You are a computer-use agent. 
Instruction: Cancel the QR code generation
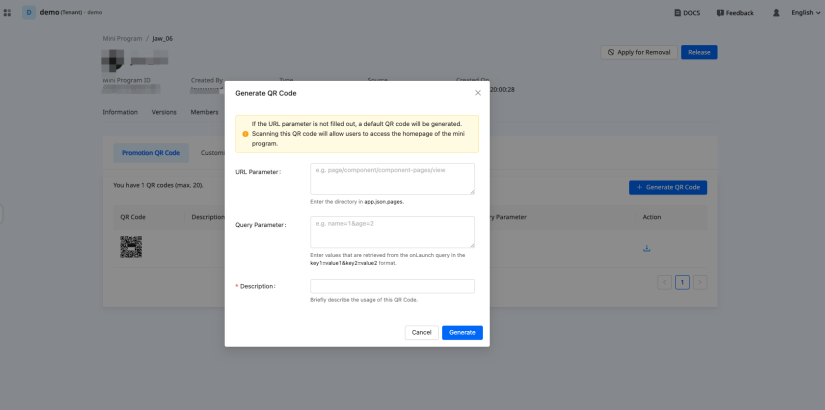421,332
